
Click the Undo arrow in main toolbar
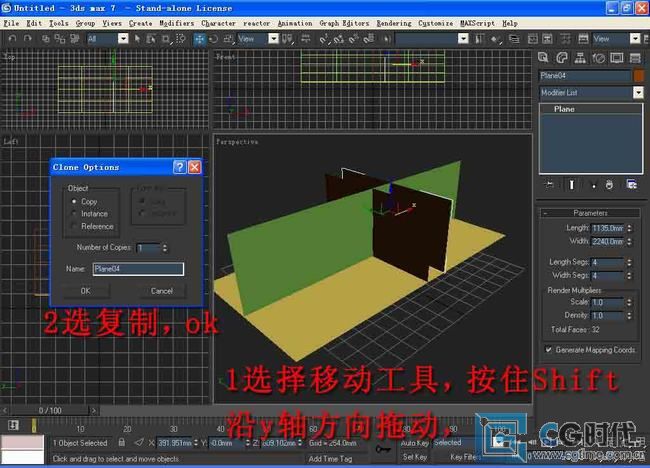pos(12,39)
